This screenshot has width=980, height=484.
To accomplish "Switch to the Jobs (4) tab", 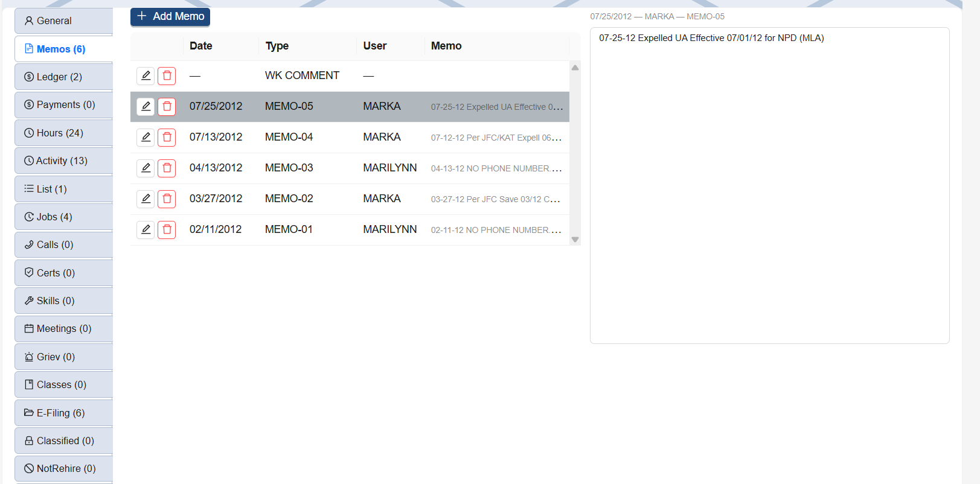I will pos(63,217).
